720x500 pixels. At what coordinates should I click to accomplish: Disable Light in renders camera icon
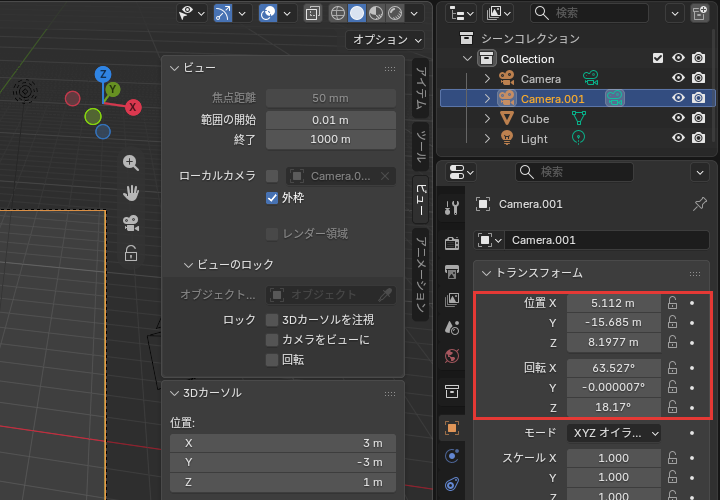click(x=698, y=138)
